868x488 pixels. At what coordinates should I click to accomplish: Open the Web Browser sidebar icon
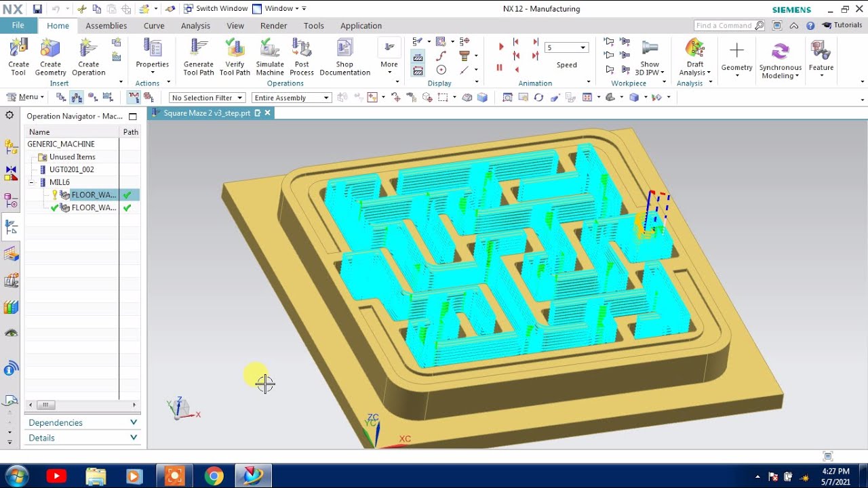coord(11,369)
